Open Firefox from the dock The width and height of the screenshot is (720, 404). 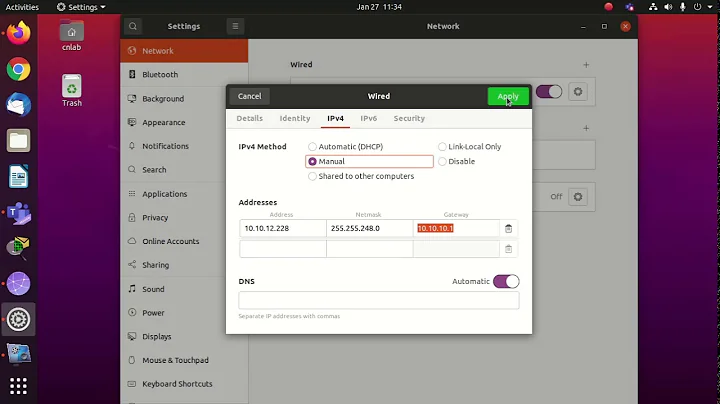[18, 33]
